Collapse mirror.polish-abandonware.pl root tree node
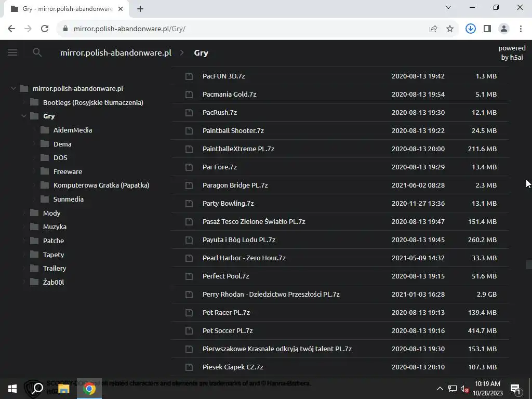Image resolution: width=532 pixels, height=399 pixels. click(x=13, y=88)
